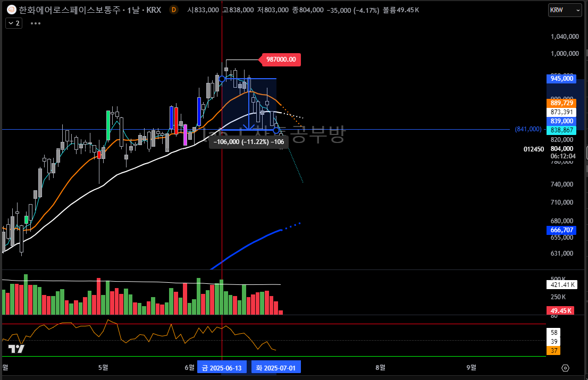Click the 987000.00 red price label
Viewport: 588px width, 380px height.
(x=281, y=59)
